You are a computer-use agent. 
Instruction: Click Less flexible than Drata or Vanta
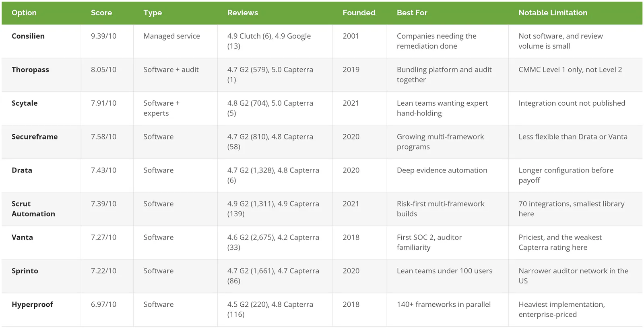tap(573, 137)
